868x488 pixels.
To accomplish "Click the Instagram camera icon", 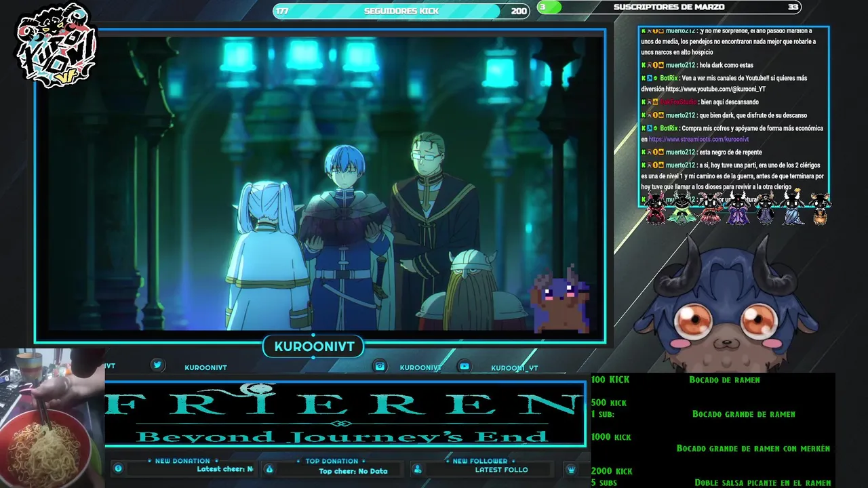I will point(380,366).
